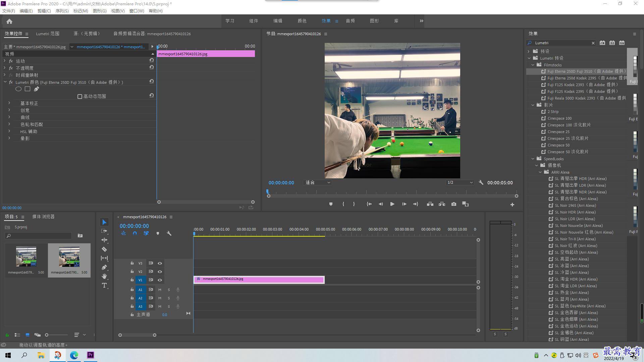The height and width of the screenshot is (362, 644).
Task: Open playback resolution 1/2 dropdown
Action: coord(460,183)
